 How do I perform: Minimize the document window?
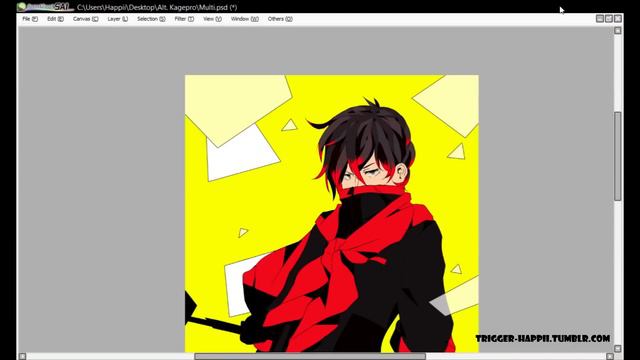coord(600,18)
